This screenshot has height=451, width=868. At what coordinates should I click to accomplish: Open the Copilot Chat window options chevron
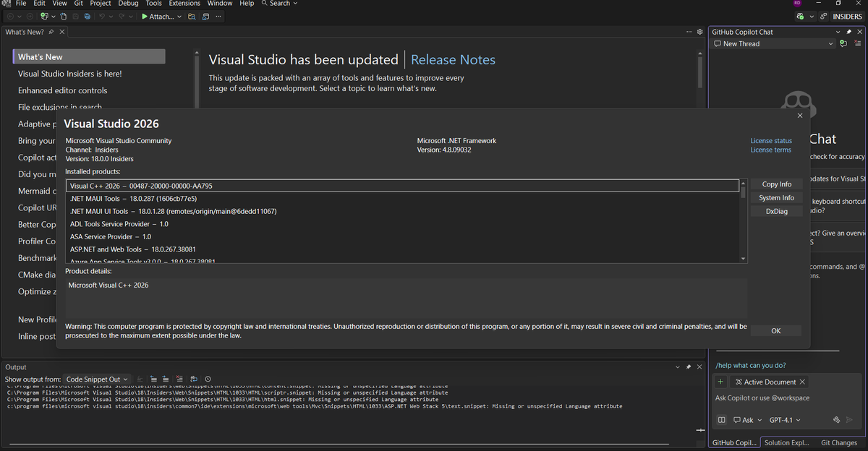click(x=838, y=32)
